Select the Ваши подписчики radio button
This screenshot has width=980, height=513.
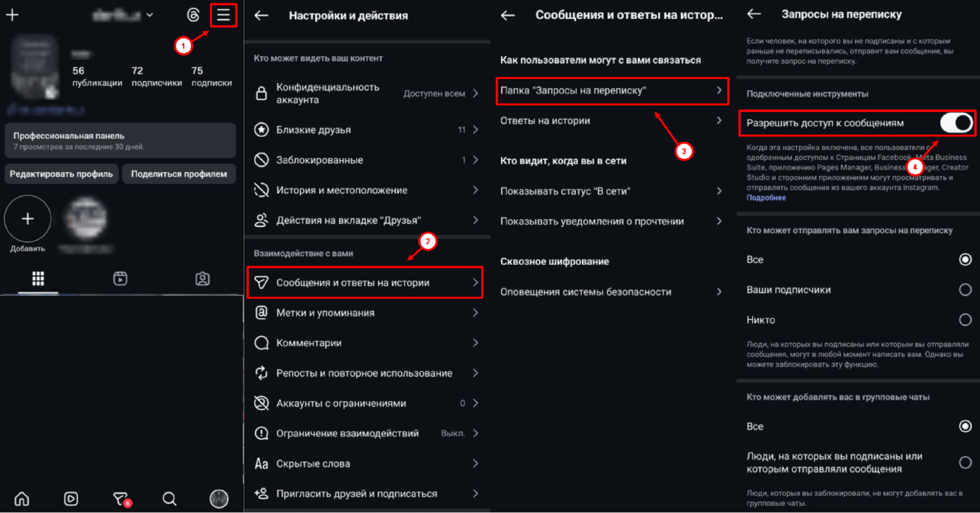(x=965, y=289)
